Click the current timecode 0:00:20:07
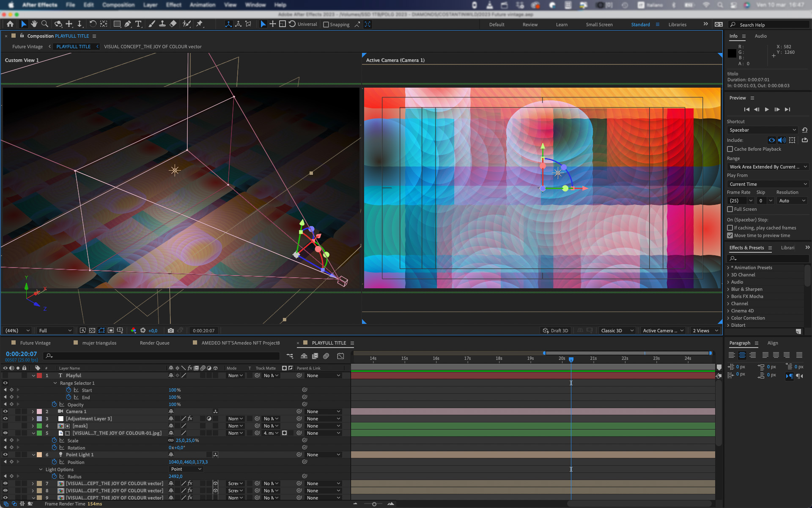The height and width of the screenshot is (508, 812). [21, 354]
